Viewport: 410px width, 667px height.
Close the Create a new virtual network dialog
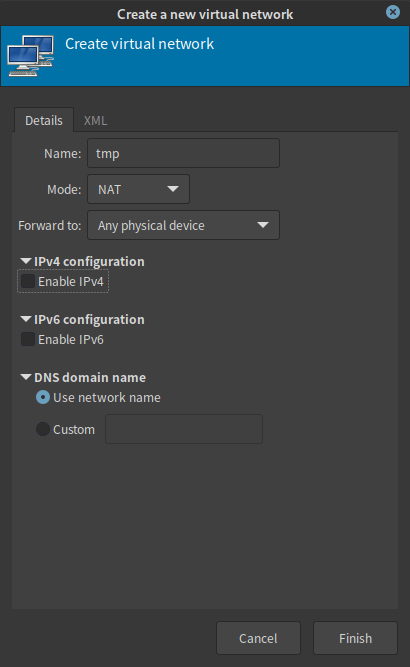tap(393, 12)
